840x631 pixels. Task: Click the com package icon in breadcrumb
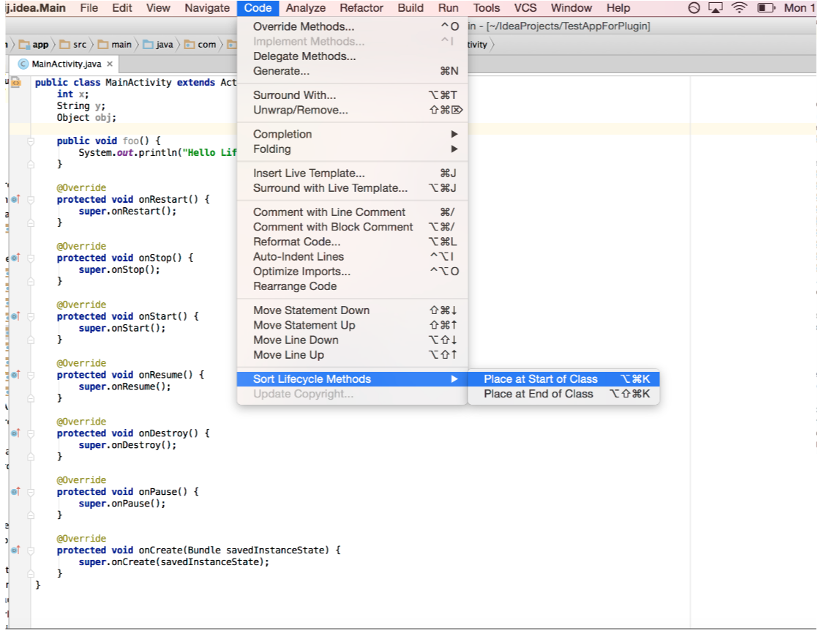click(x=189, y=45)
